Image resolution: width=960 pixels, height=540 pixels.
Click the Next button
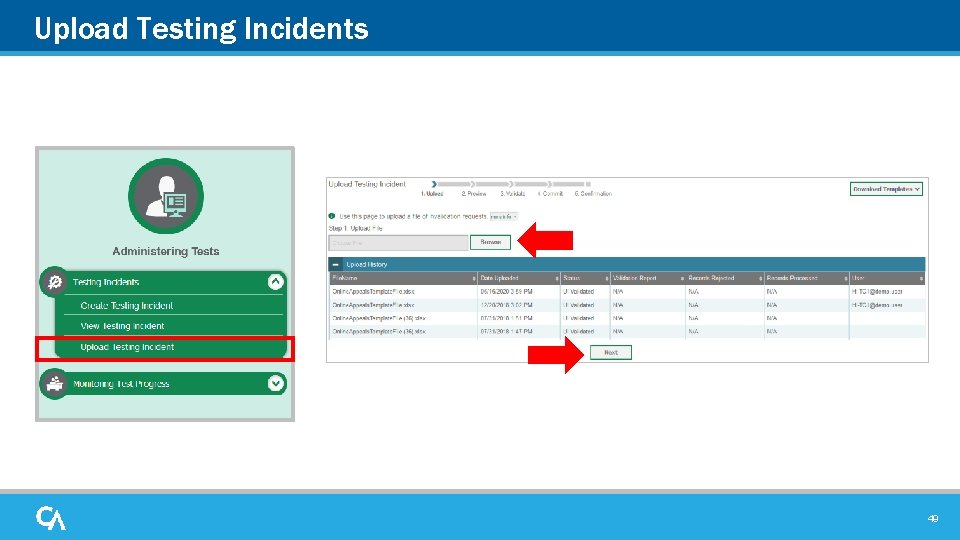pos(610,353)
